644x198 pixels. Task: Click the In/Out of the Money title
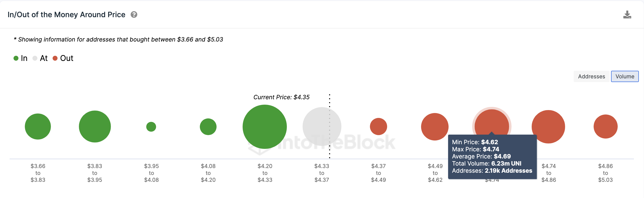tap(67, 15)
